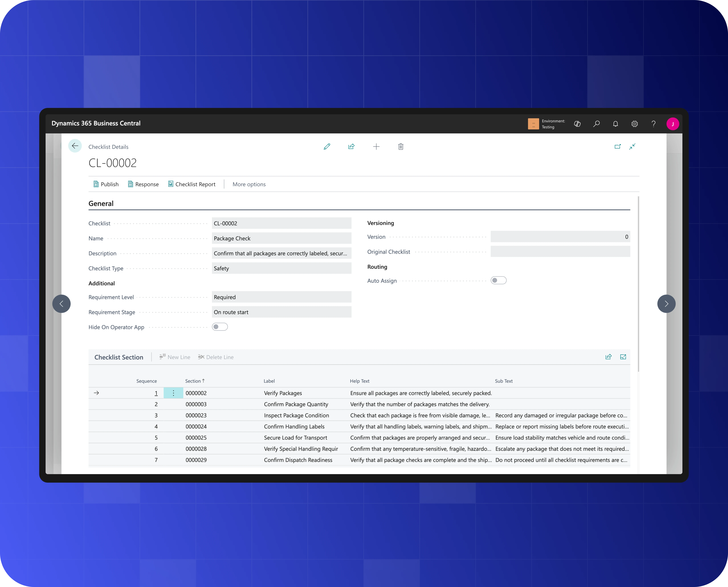Click Publish action
This screenshot has width=728, height=587.
coord(106,184)
